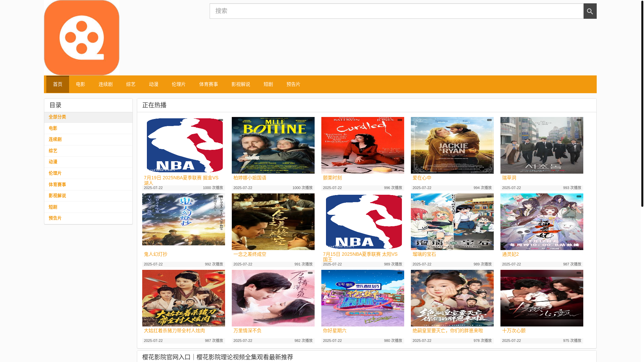Open the 绝嗣皇室要灭亡 poster
The height and width of the screenshot is (362, 644).
[452, 298]
